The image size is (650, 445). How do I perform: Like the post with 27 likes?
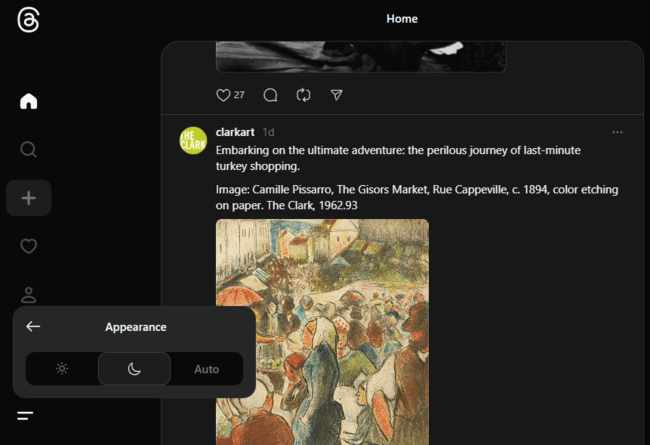(223, 95)
